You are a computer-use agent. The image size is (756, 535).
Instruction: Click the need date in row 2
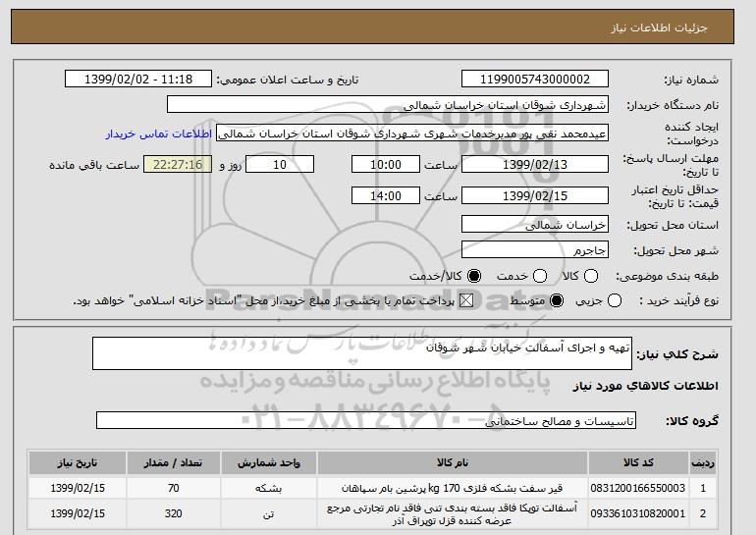coord(78,513)
